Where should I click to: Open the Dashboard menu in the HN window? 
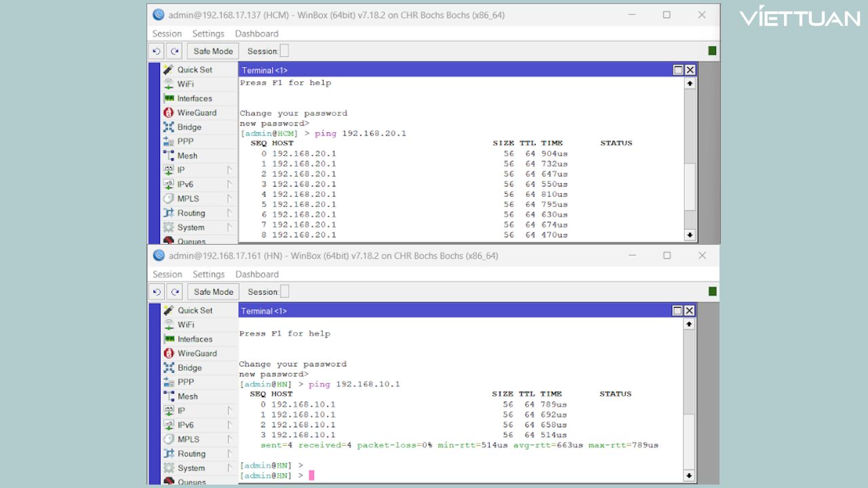click(256, 274)
